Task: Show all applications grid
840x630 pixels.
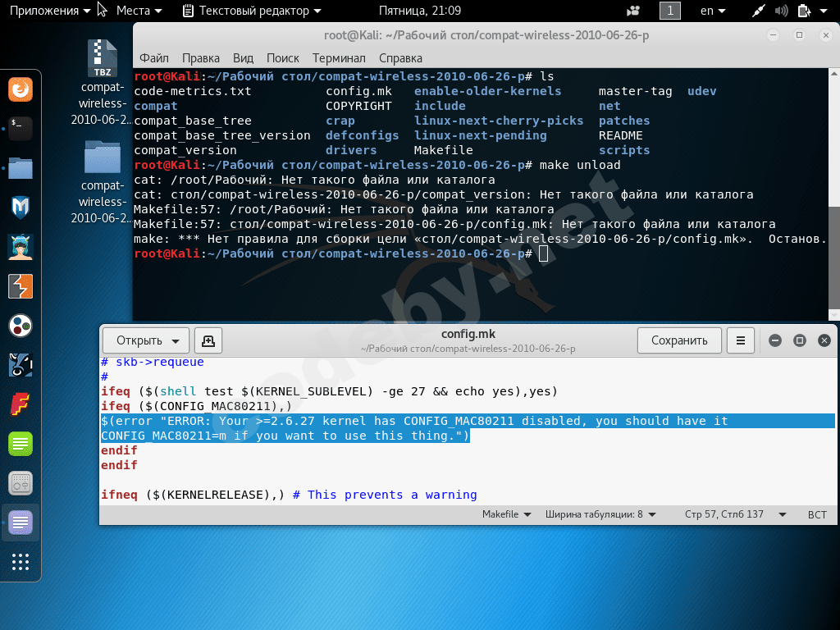Action: [x=21, y=562]
